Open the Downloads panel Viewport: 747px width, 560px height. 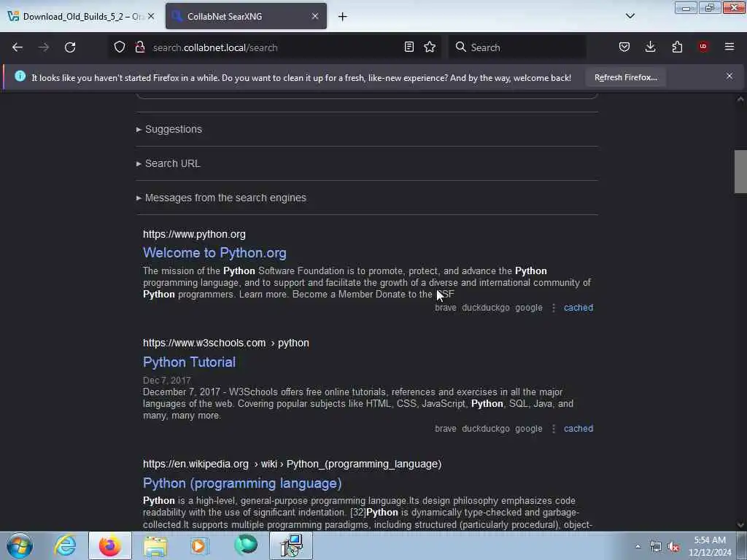coord(650,47)
